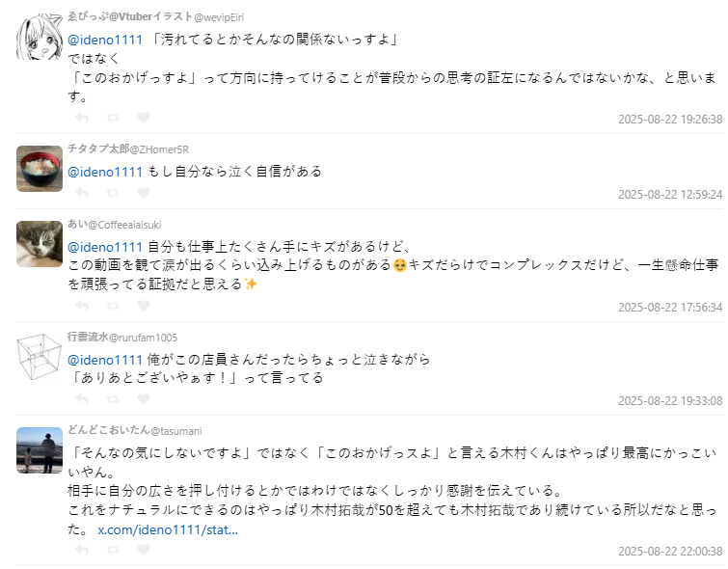728x569 pixels.
Task: Like the tweet from ZHomer5R
Action: [144, 192]
